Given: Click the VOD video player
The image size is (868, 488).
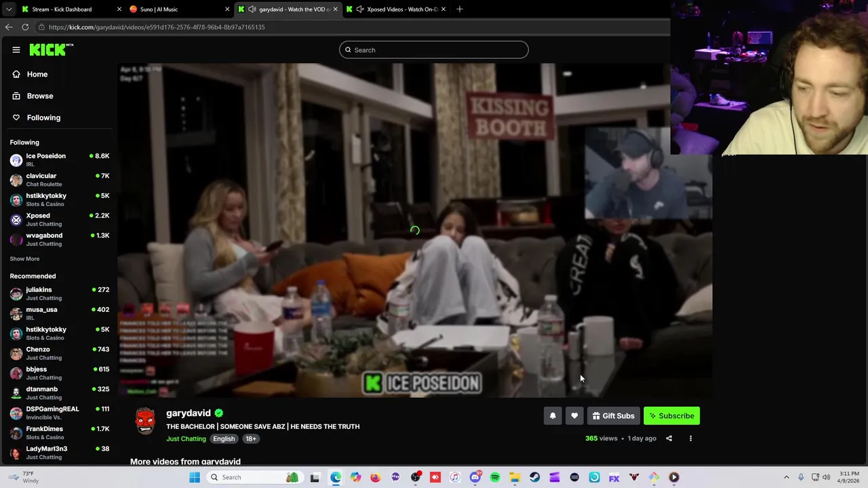Looking at the screenshot, I should (415, 230).
